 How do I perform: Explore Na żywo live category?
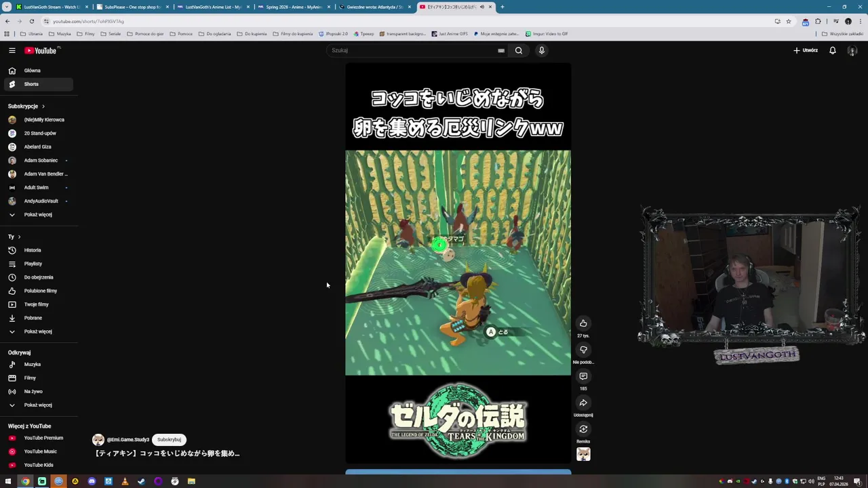38,392
